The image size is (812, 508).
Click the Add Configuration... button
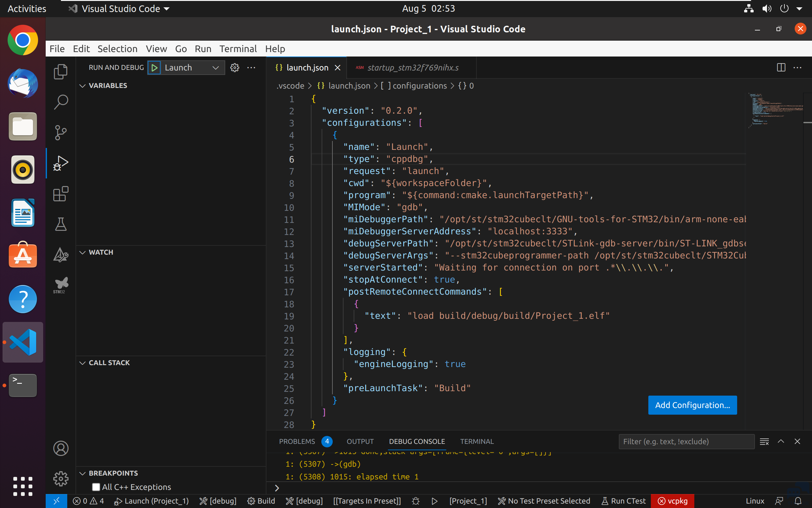point(692,405)
